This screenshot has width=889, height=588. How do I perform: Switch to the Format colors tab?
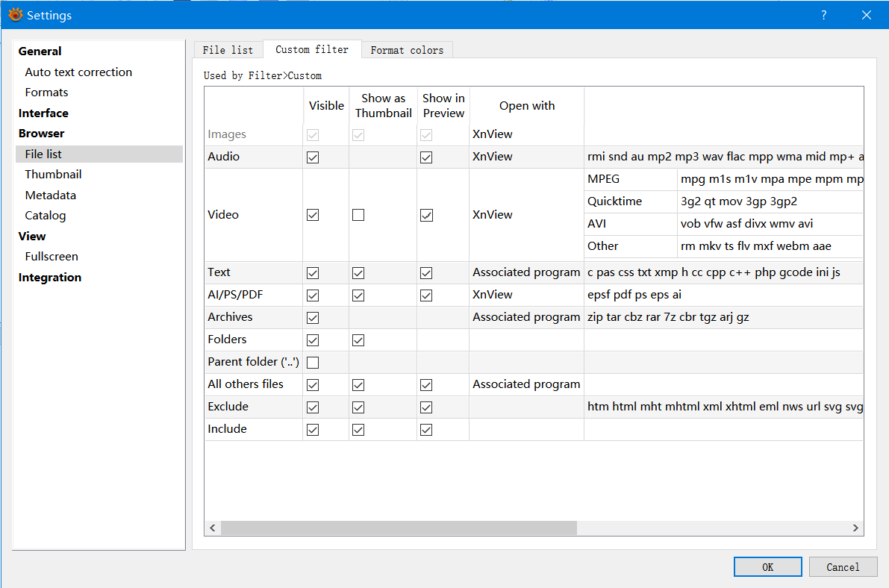pos(407,50)
